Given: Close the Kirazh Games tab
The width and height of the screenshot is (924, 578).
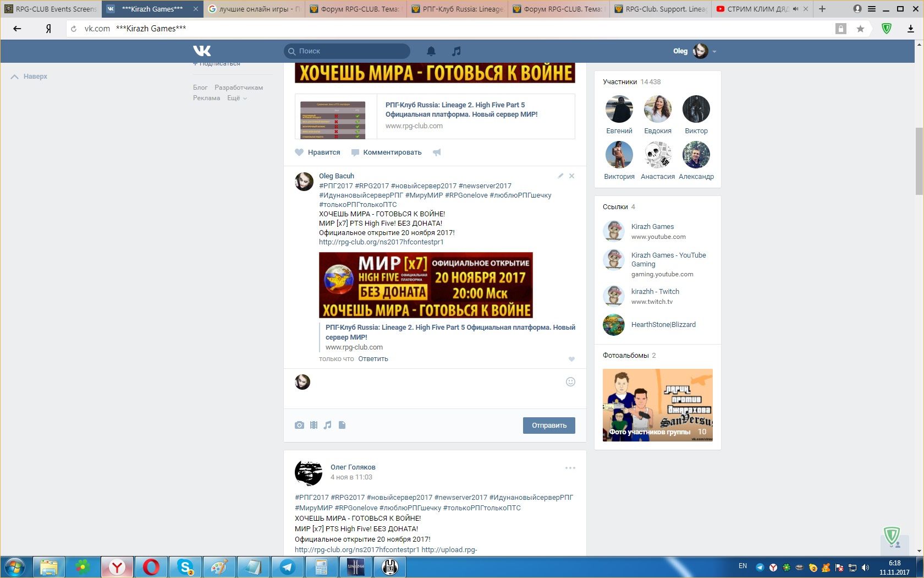Looking at the screenshot, I should pos(195,9).
